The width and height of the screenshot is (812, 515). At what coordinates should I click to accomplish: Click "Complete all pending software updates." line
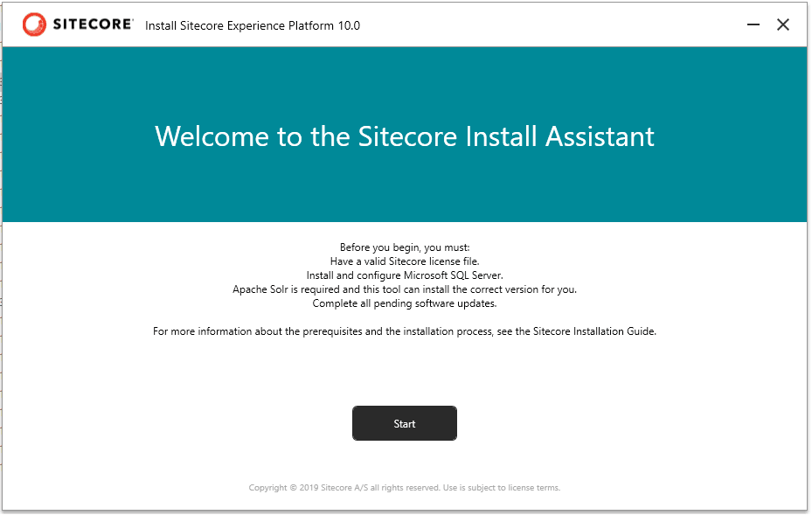coord(405,303)
